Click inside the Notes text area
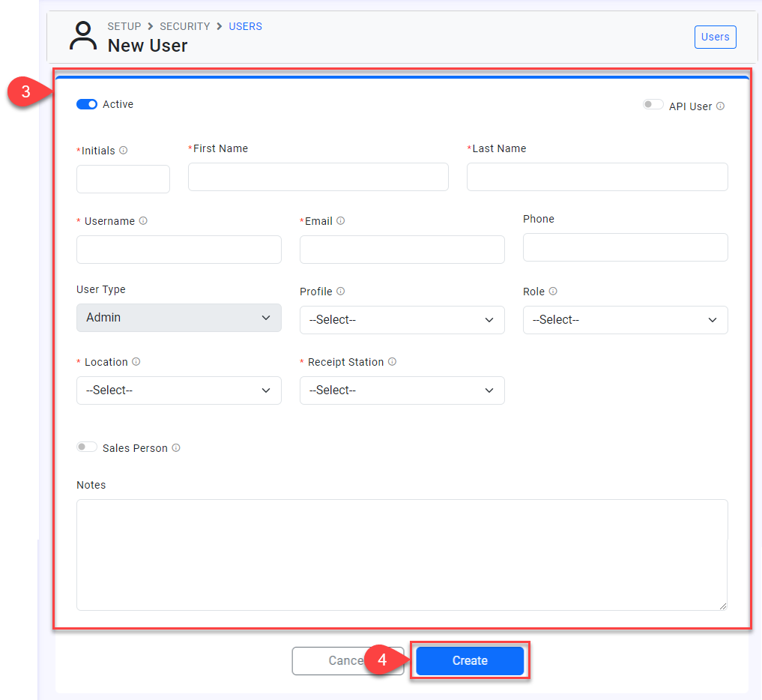 (x=402, y=555)
